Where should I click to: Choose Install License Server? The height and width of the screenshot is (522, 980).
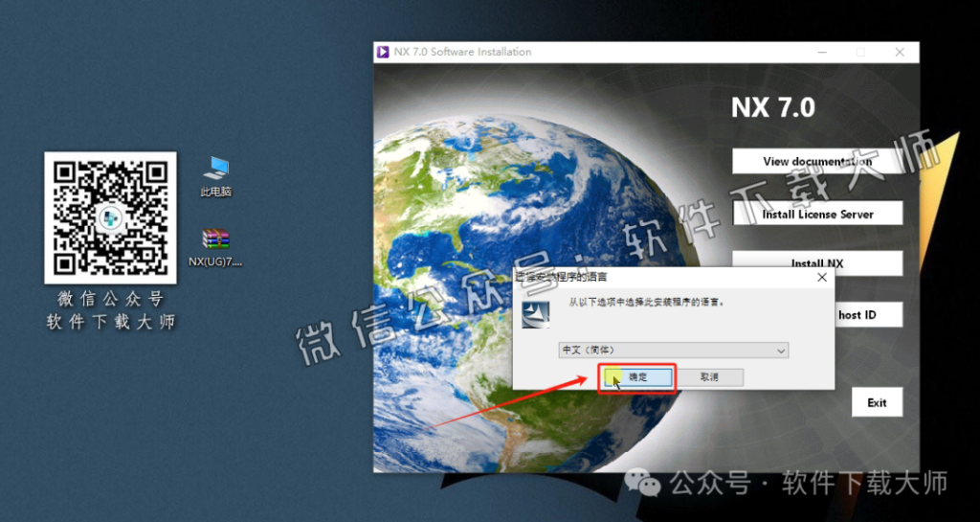[816, 215]
